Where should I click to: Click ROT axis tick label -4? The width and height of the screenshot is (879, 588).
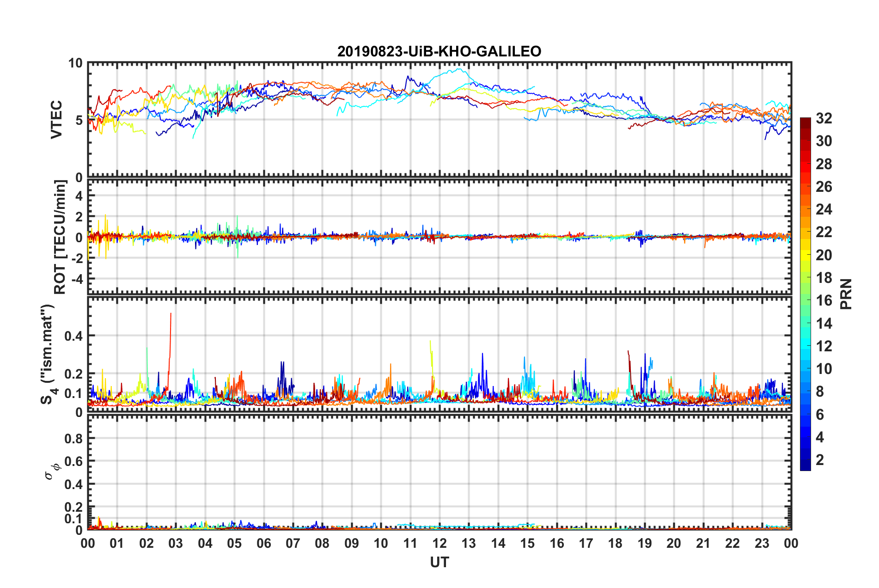77,279
